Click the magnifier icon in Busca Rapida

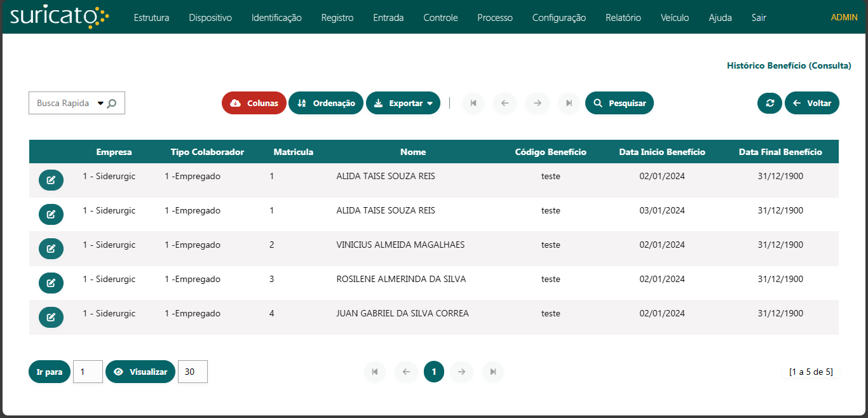click(112, 104)
